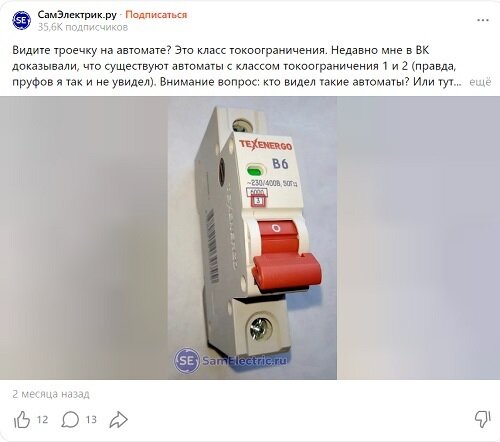Click the blurred left side of image
500x442 pixels.
point(84,238)
